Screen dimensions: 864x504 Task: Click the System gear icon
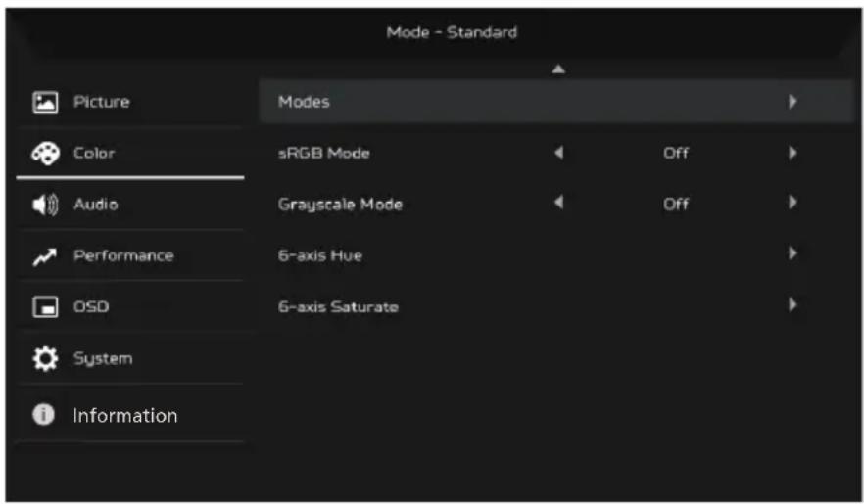45,359
